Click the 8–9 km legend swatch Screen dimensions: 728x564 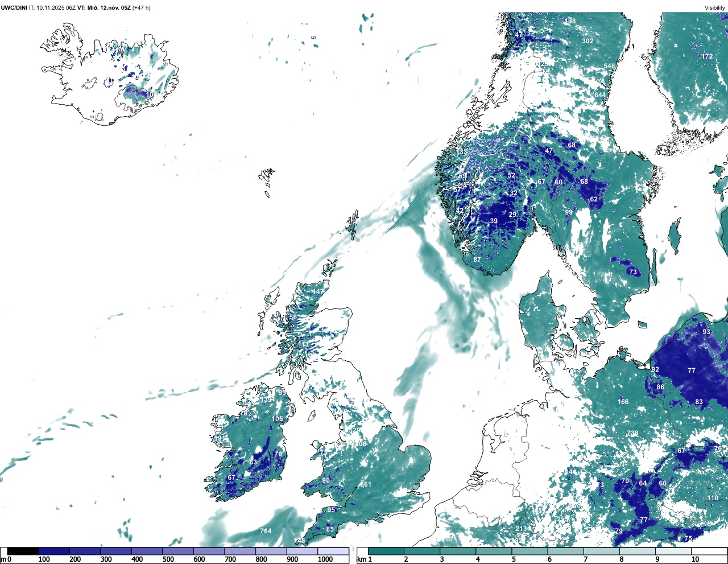[637, 551]
